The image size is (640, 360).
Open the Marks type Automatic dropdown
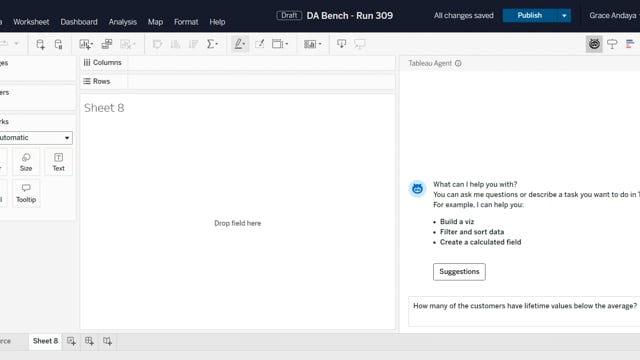click(35, 138)
